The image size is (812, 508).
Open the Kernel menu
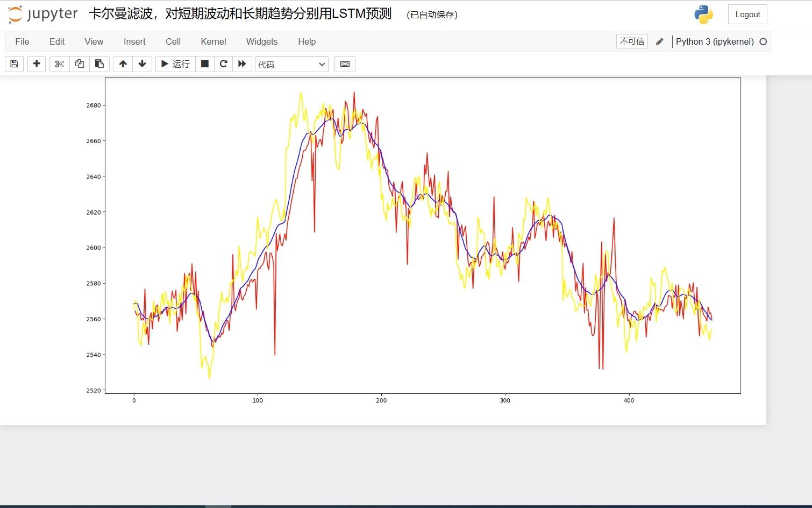pyautogui.click(x=213, y=41)
